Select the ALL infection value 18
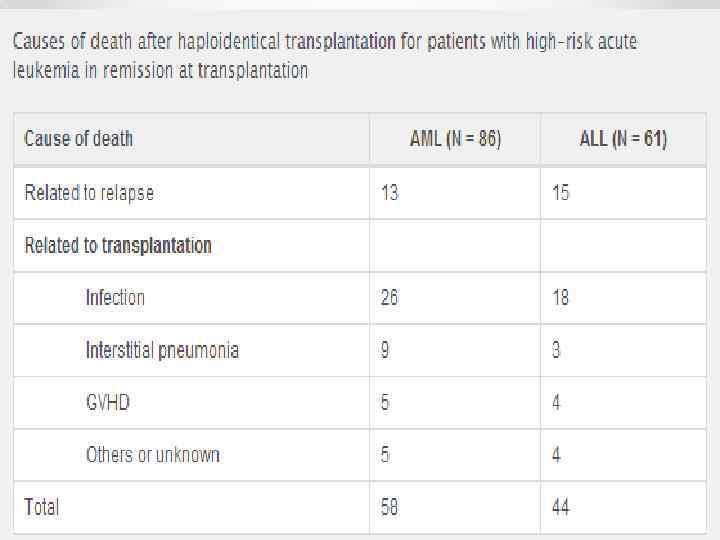720x540 pixels. point(561,297)
